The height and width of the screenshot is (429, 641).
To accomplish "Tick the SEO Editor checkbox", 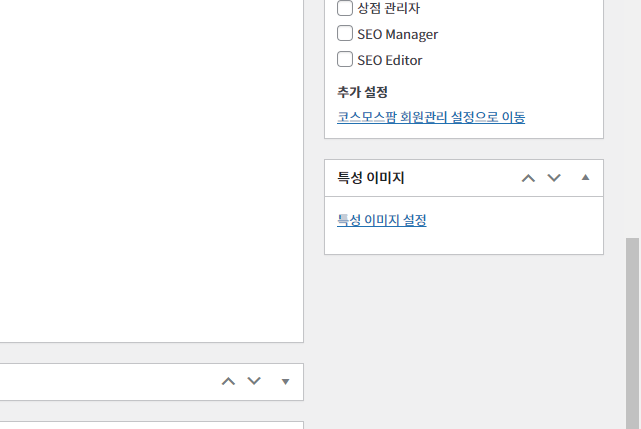I will (x=345, y=59).
